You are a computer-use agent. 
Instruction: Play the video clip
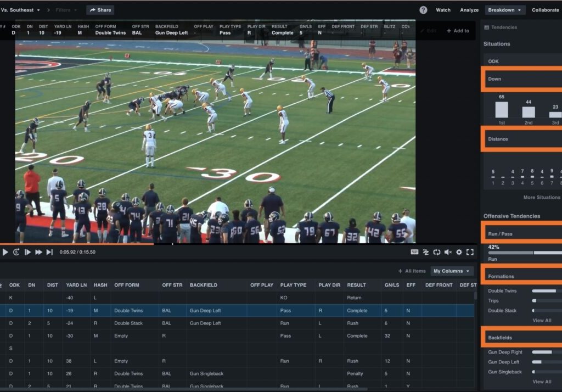click(x=5, y=252)
